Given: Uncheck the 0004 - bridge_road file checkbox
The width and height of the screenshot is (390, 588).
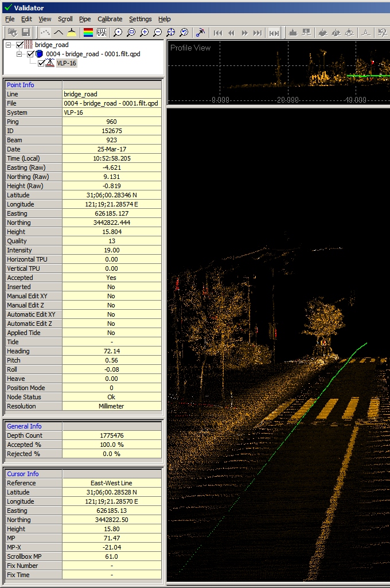Looking at the screenshot, I should tap(30, 54).
